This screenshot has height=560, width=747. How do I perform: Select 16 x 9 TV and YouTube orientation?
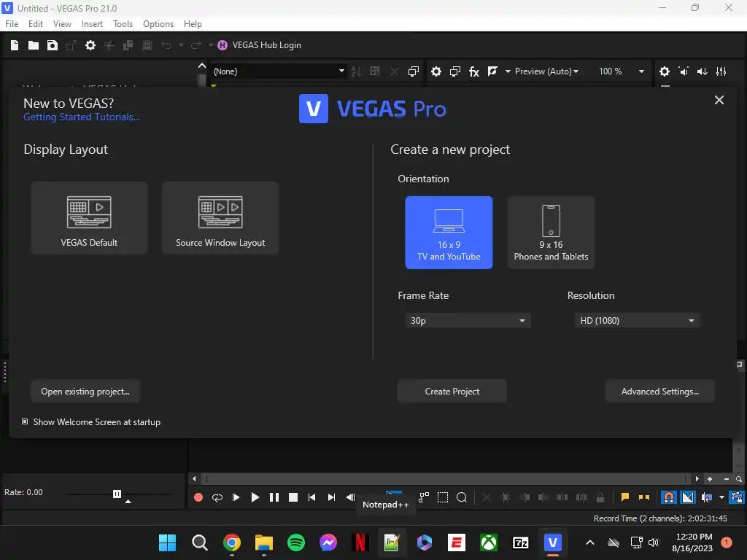pos(449,233)
